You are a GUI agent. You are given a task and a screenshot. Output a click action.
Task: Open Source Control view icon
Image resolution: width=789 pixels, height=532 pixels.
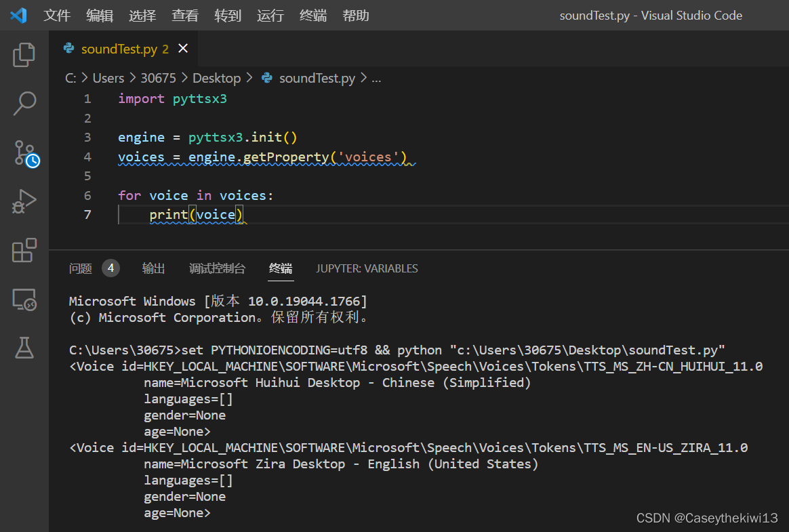(x=26, y=153)
